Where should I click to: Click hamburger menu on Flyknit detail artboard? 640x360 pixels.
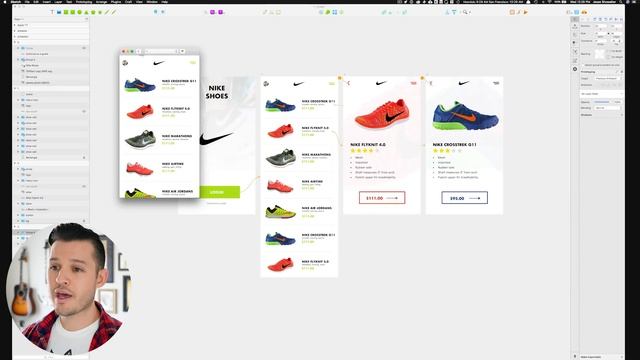pos(413,83)
